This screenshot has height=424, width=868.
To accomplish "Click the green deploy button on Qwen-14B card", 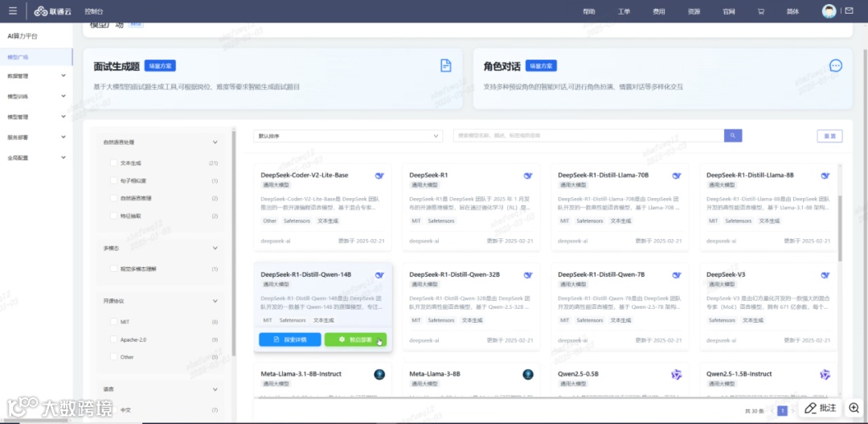I will click(355, 340).
